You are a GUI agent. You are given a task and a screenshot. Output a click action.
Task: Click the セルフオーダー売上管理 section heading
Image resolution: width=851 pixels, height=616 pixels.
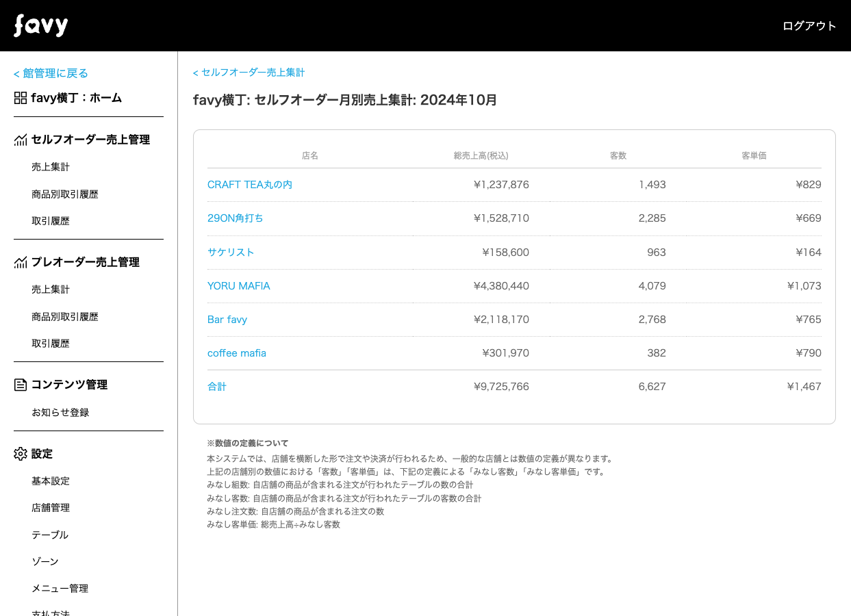90,140
